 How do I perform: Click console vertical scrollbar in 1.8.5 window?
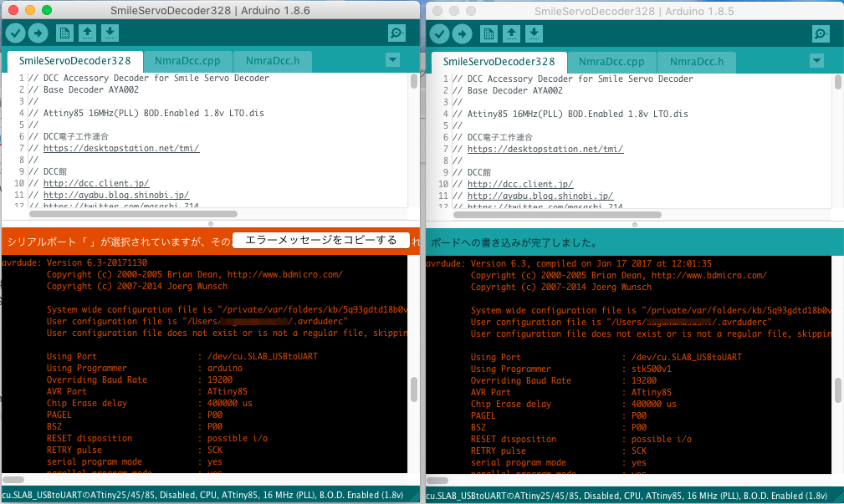[838, 390]
